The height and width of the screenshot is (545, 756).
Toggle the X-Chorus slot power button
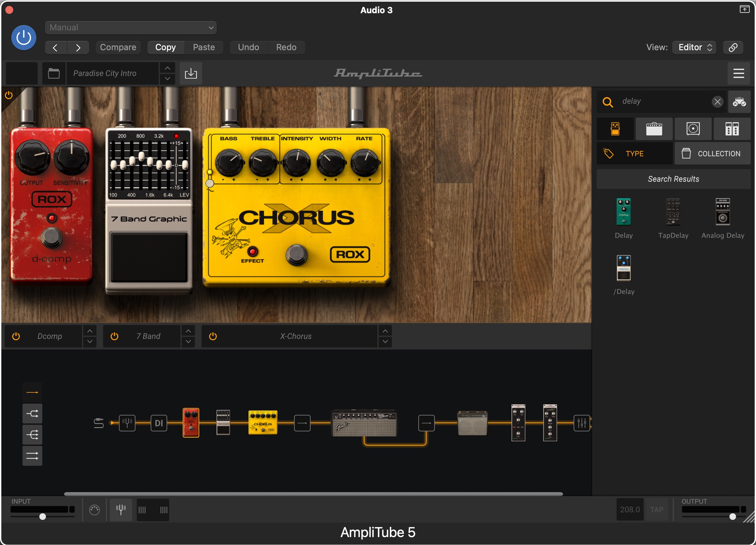coord(213,337)
